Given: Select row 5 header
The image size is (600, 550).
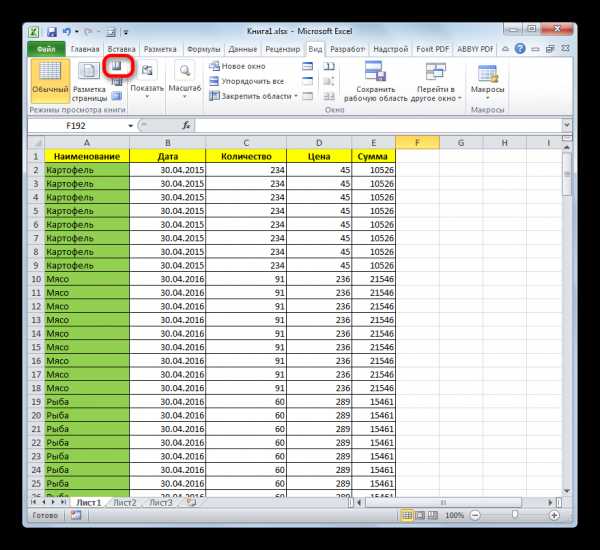Looking at the screenshot, I should [x=36, y=211].
